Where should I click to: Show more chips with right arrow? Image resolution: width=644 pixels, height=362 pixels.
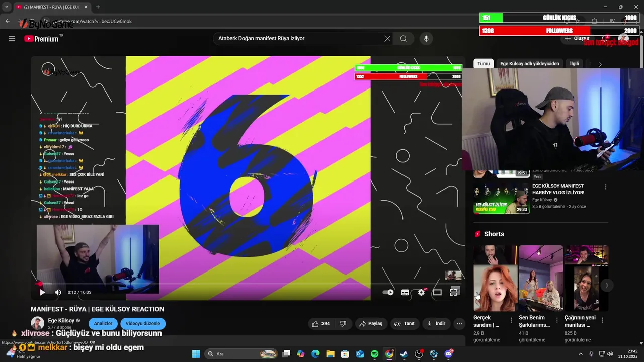600,64
